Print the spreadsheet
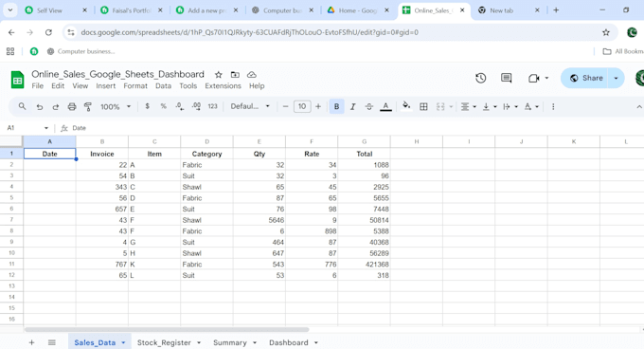Viewport: 644px width, 349px height. 72,107
